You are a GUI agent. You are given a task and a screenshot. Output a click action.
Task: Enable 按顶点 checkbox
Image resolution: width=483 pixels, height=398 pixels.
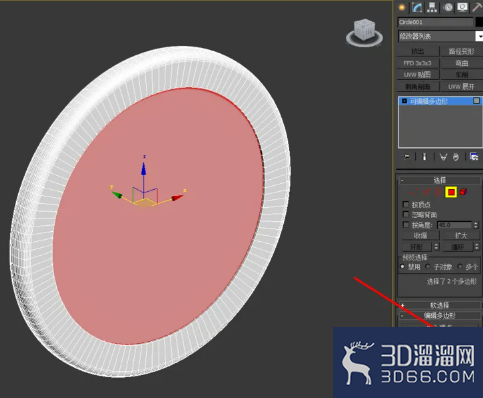(406, 204)
